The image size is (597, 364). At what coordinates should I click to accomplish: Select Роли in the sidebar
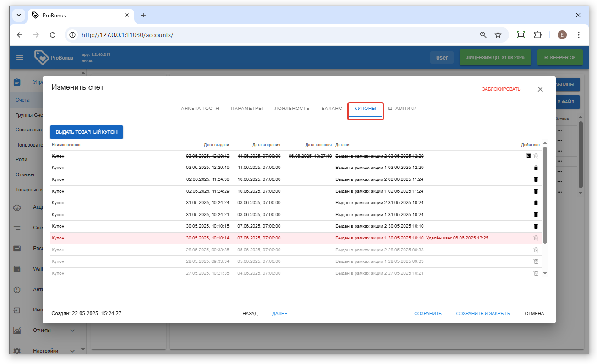[21, 159]
